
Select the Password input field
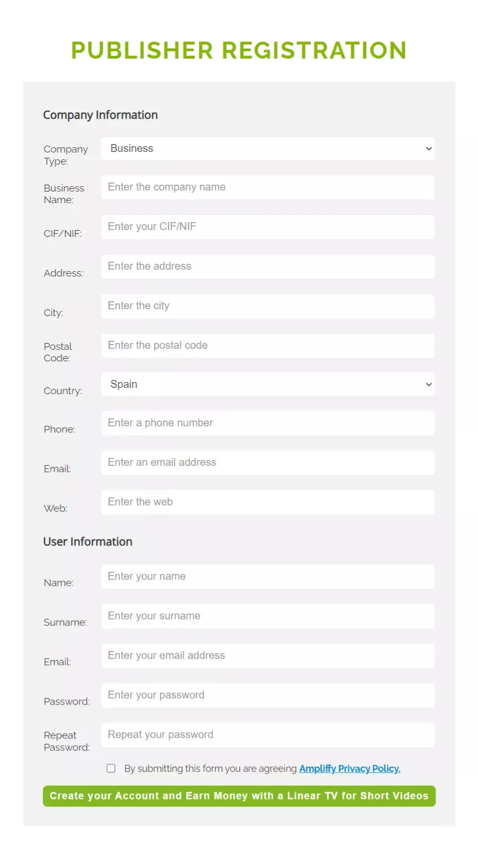267,695
